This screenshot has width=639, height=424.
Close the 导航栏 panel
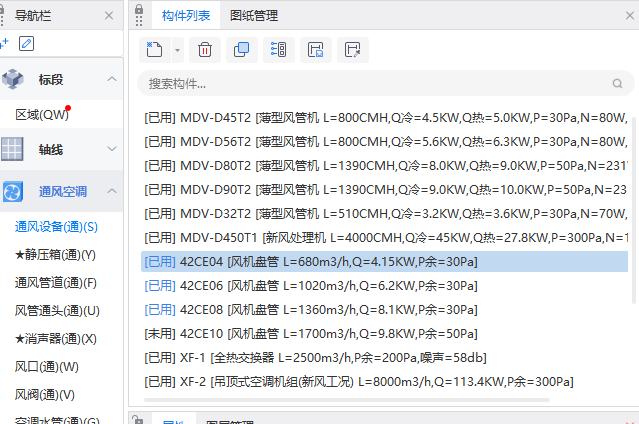click(x=109, y=15)
